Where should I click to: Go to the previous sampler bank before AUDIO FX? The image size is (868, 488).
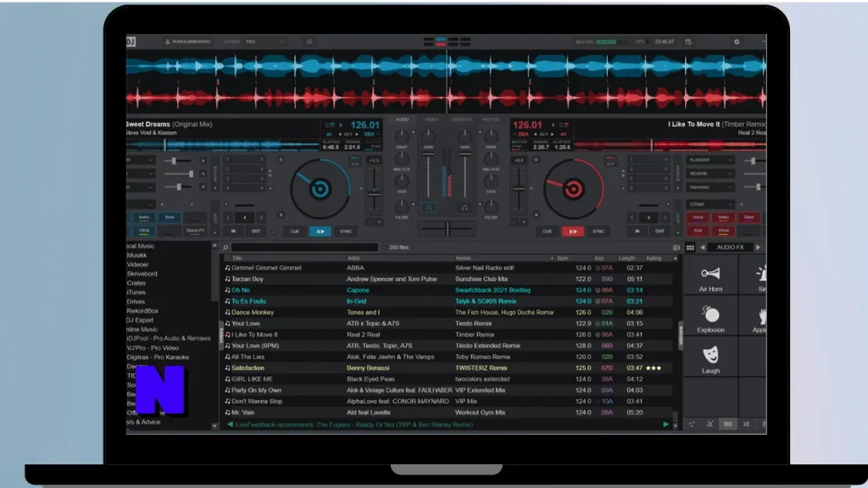(x=703, y=247)
